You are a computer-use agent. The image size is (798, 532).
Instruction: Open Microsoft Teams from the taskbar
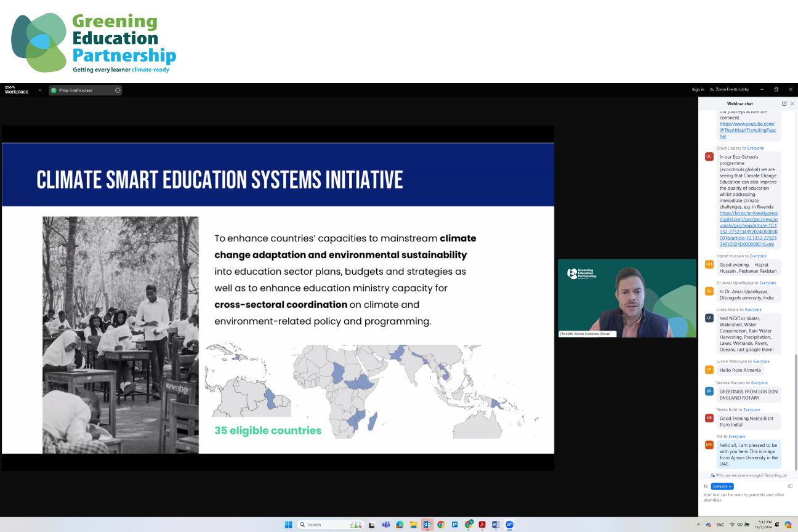pos(386,525)
